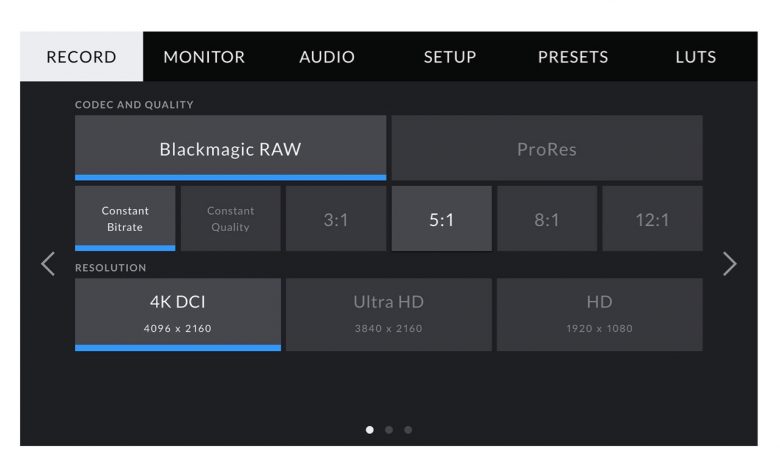Set compression ratio to 8:1

(547, 219)
